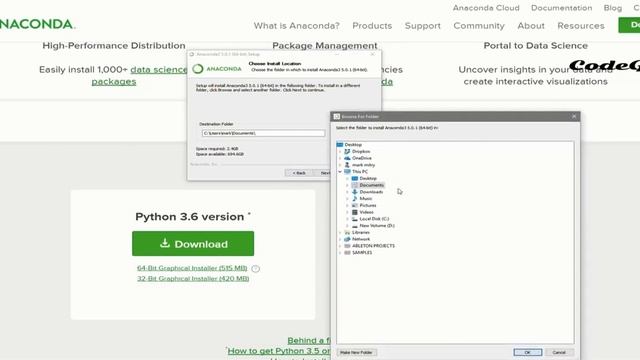This screenshot has width=640, height=360.
Task: Click 32-Bit Graphical Installer link
Action: click(x=193, y=278)
